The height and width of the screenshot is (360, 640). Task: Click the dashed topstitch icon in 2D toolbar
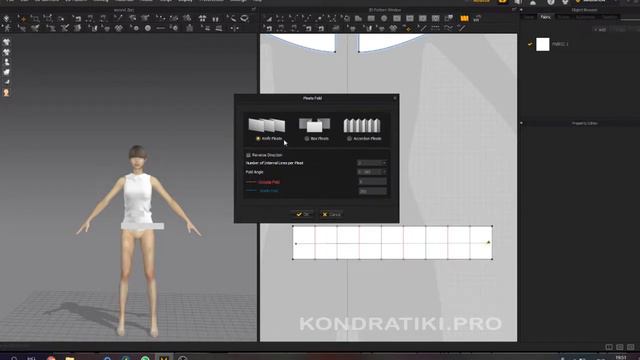pos(436,28)
